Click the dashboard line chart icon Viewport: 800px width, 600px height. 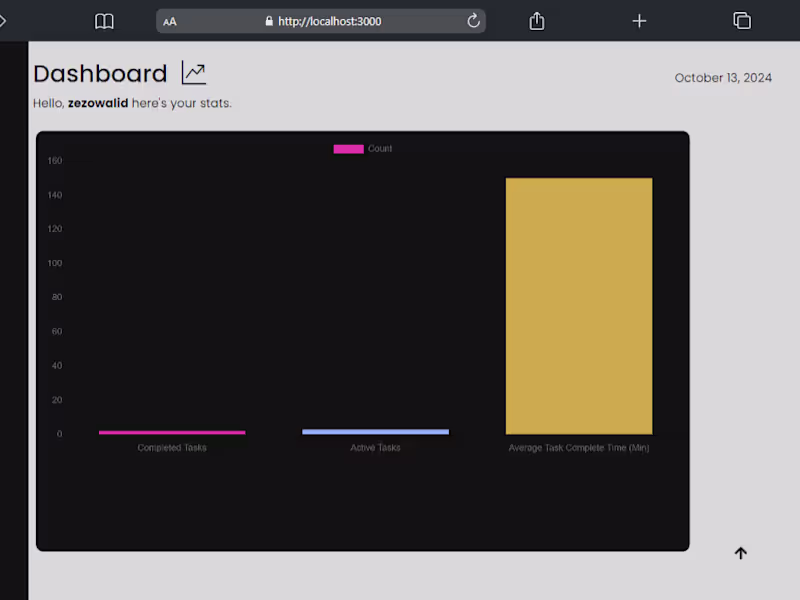194,73
